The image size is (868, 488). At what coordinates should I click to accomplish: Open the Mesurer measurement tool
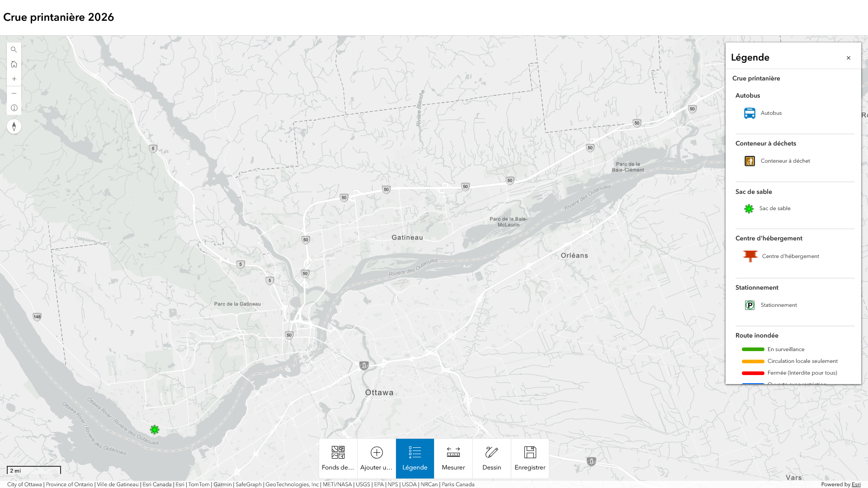[453, 458]
